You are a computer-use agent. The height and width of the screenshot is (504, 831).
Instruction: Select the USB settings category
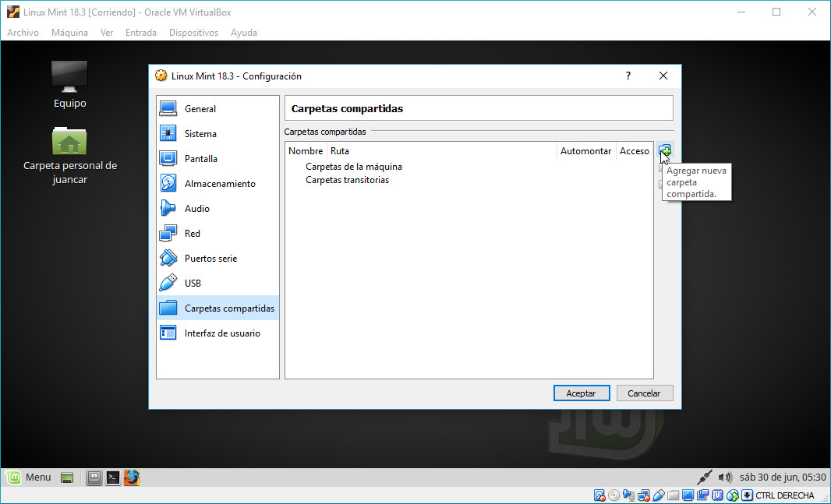[193, 284]
